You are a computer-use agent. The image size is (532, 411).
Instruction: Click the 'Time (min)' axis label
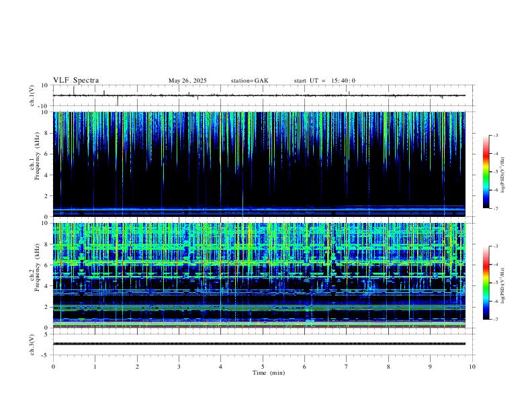269,373
